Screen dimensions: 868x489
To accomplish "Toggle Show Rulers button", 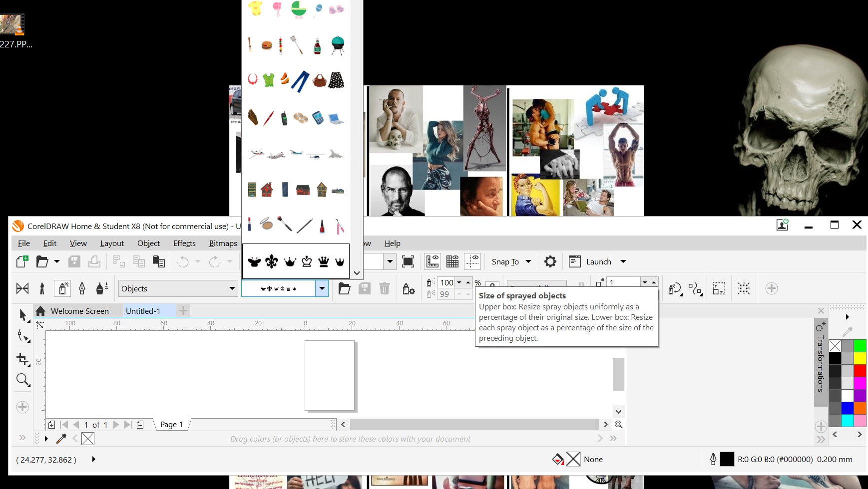I will (432, 261).
